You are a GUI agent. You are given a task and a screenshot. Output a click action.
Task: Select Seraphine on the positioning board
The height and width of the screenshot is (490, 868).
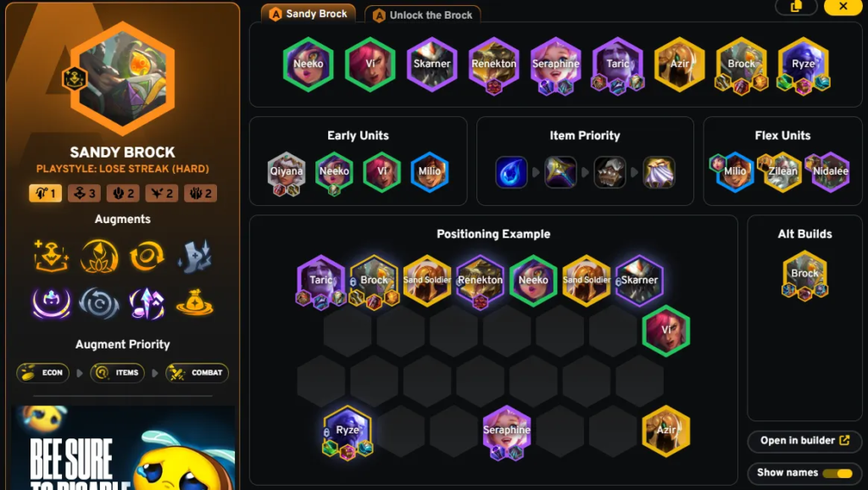(x=507, y=432)
